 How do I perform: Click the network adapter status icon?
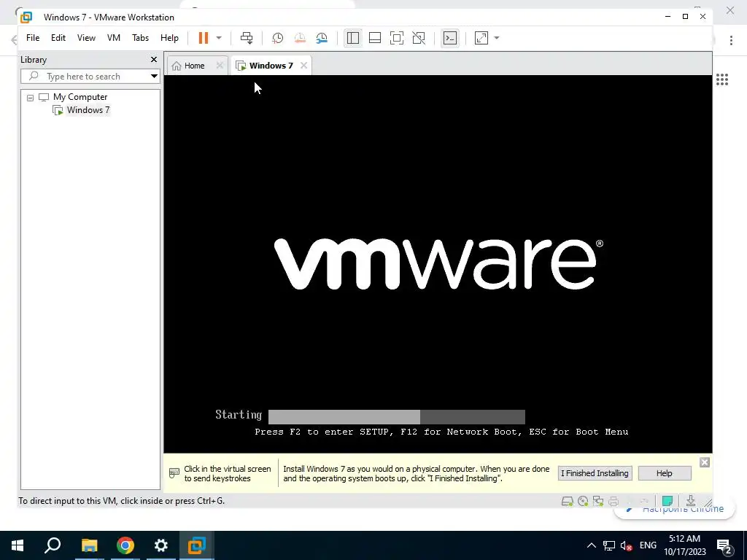598,501
